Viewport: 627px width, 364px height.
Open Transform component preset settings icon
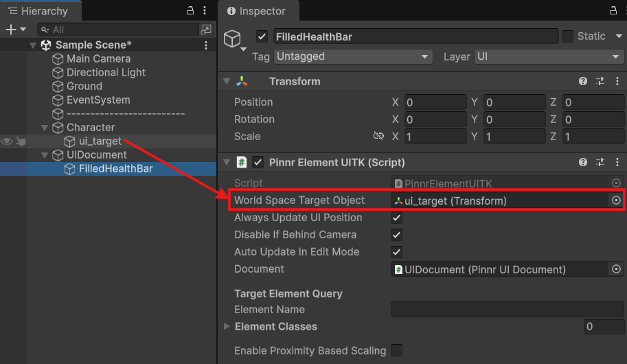click(x=600, y=81)
